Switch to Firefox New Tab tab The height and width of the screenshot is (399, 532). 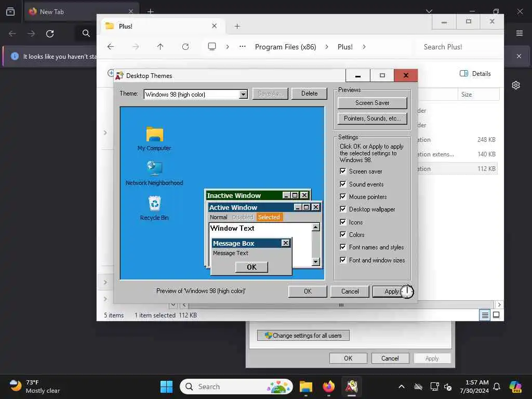coord(82,11)
